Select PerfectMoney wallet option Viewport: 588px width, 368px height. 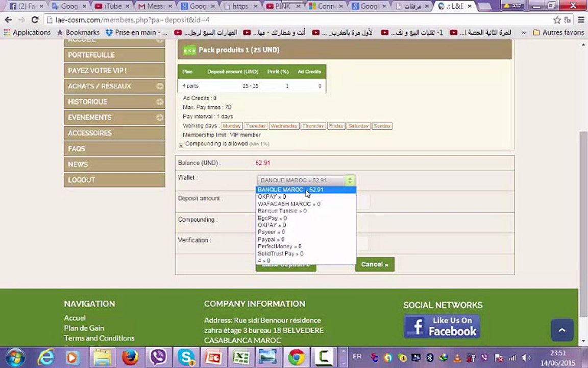pyautogui.click(x=306, y=246)
